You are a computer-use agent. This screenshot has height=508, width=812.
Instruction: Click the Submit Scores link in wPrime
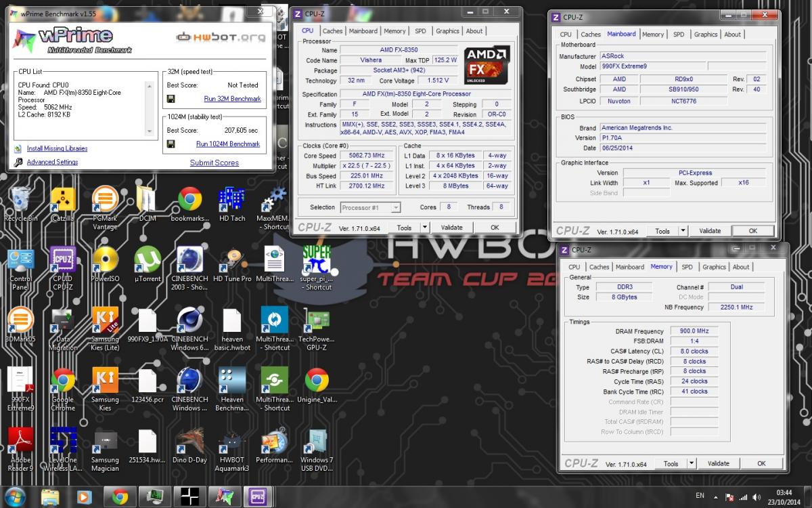[x=215, y=163]
